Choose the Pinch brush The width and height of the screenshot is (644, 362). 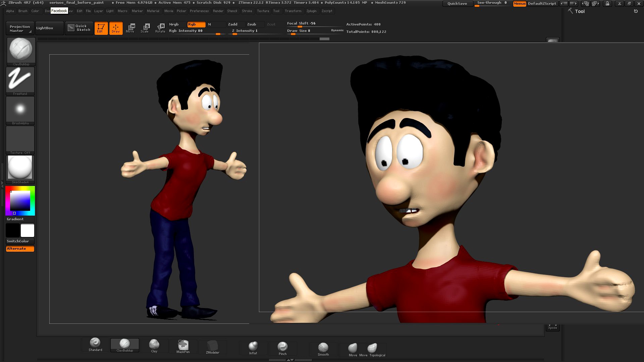tap(282, 348)
